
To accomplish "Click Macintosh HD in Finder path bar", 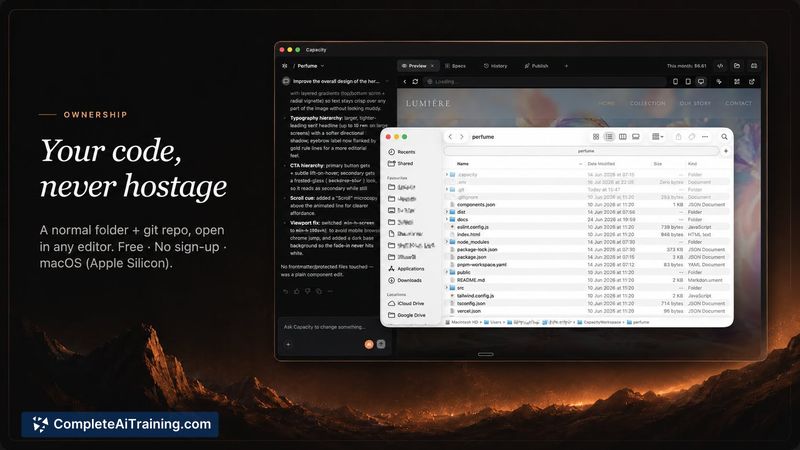I will pyautogui.click(x=462, y=322).
